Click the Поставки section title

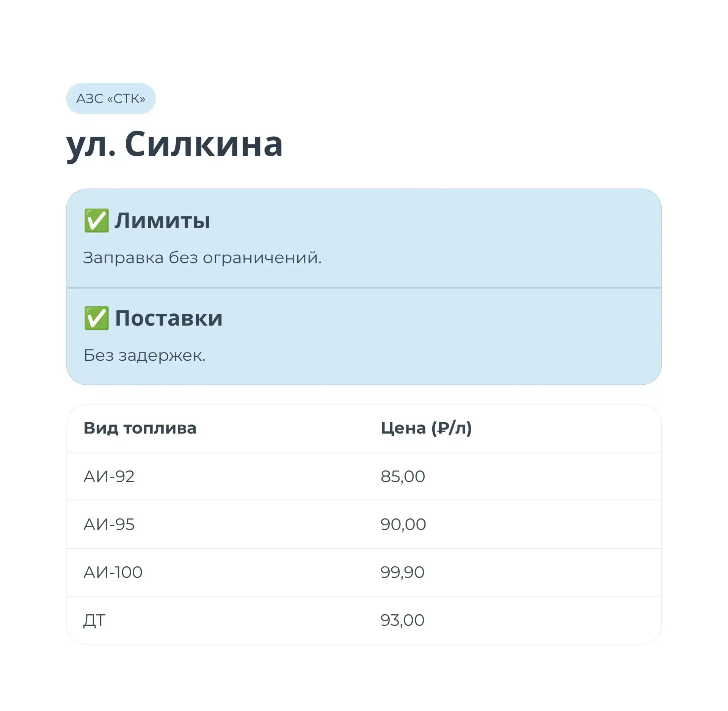[x=169, y=318]
